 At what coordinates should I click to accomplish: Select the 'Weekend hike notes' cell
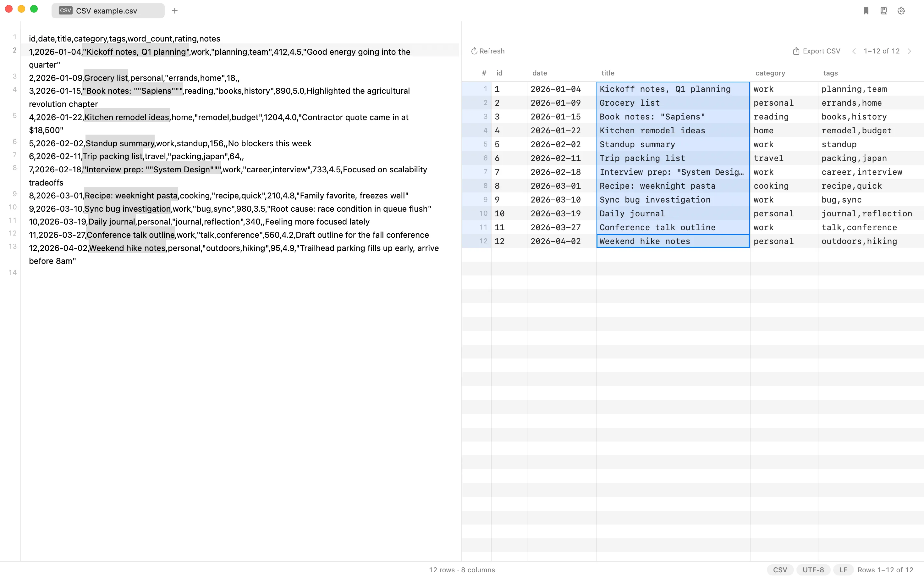673,241
